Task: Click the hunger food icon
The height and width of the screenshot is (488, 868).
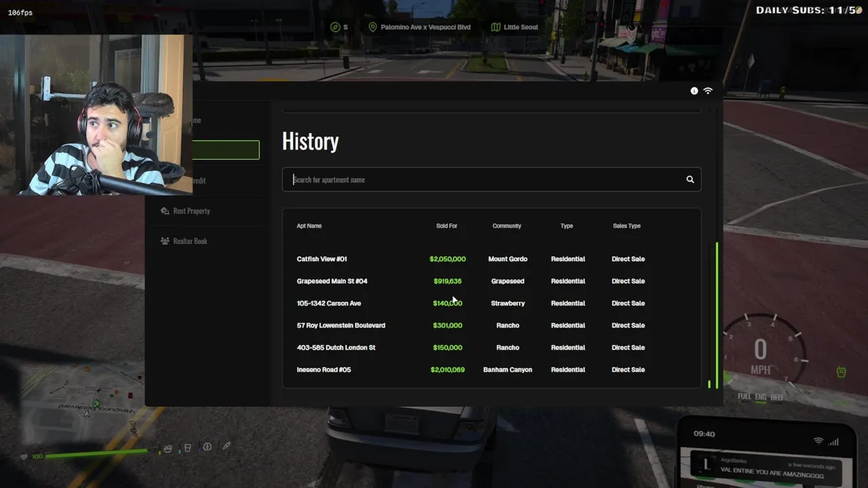Action: (167, 448)
